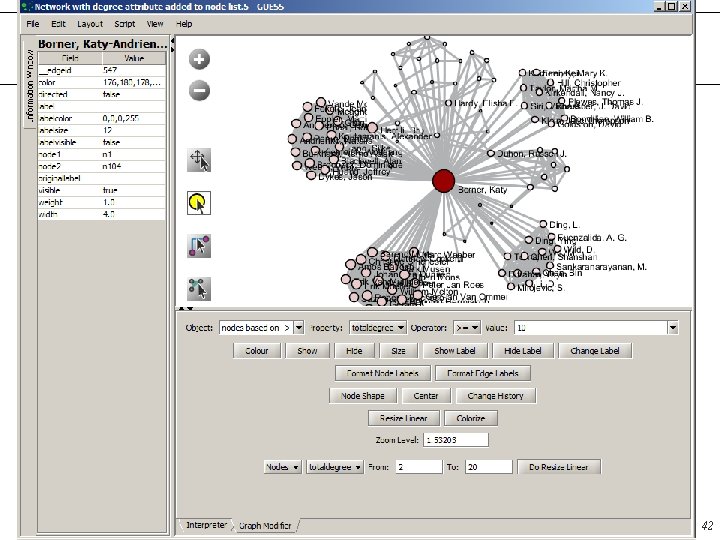
Task: Click the Hide button
Action: (354, 351)
